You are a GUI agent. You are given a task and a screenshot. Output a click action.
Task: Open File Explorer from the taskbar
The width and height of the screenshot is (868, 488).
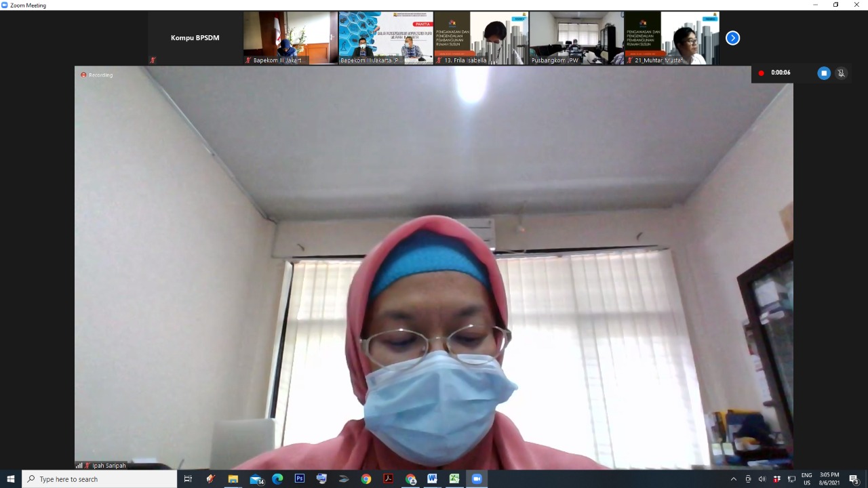(x=233, y=479)
